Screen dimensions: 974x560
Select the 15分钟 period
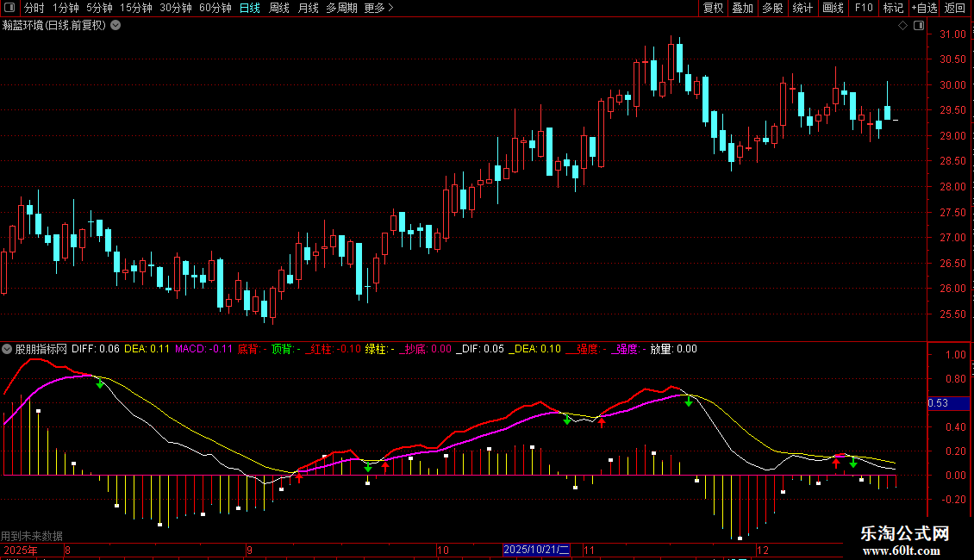(x=136, y=8)
